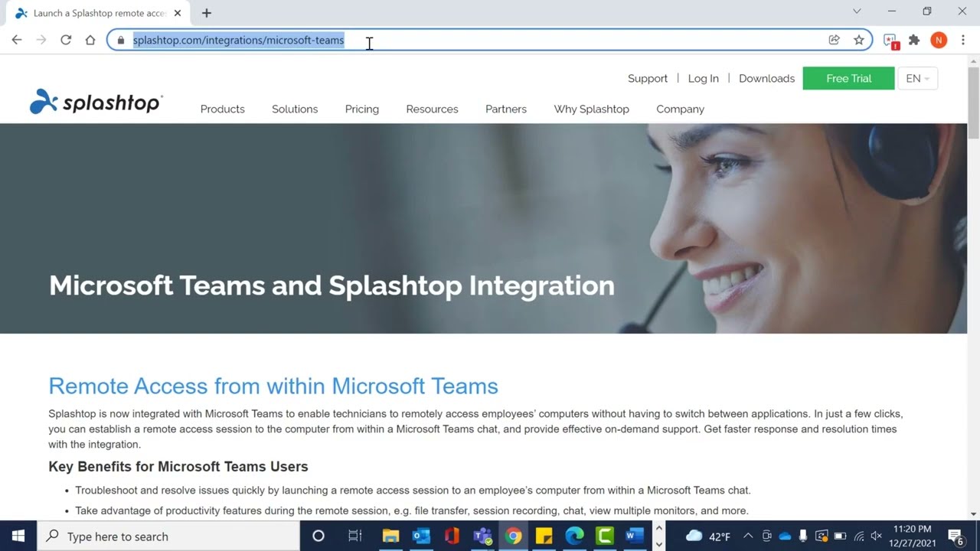Switch to Chrome on taskbar
Viewport: 980px width, 551px height.
click(x=513, y=536)
